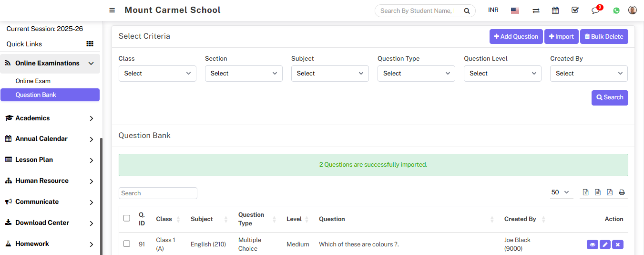
Task: Edit question 91 with pencil icon
Action: (605, 244)
